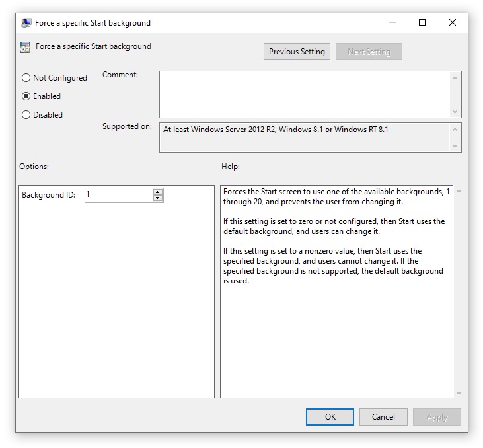The height and width of the screenshot is (448, 483).
Task: Confirm changes with the OK button
Action: point(330,417)
